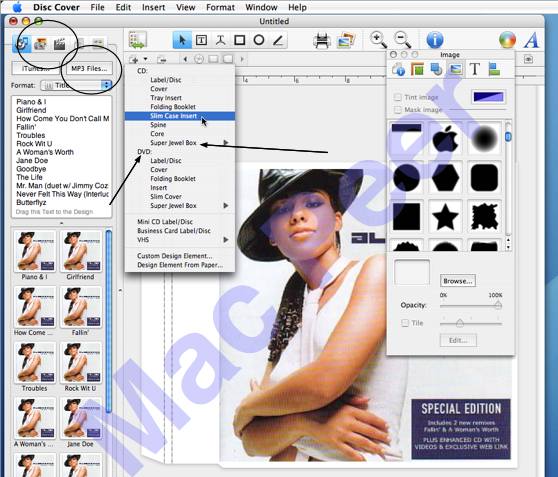Select the arrow selection tool

click(x=182, y=40)
